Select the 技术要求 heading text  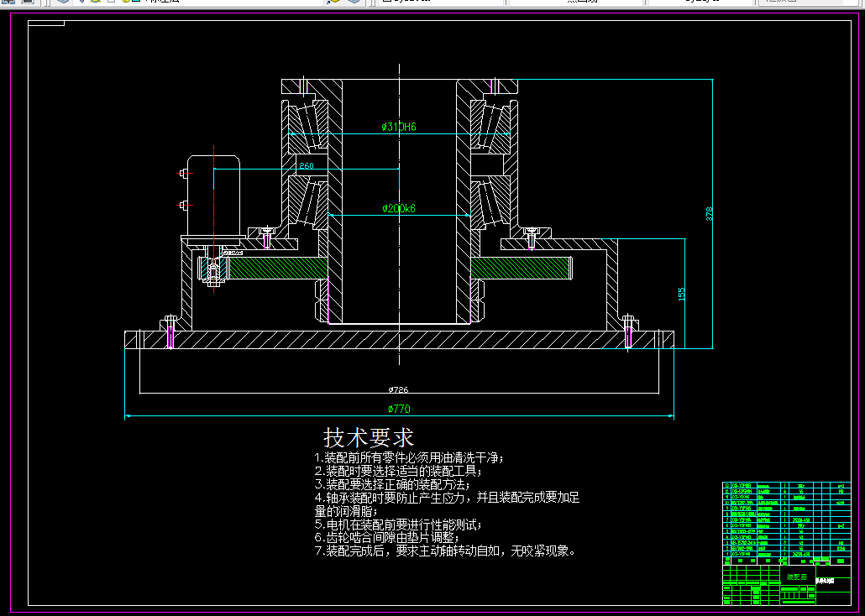[369, 437]
